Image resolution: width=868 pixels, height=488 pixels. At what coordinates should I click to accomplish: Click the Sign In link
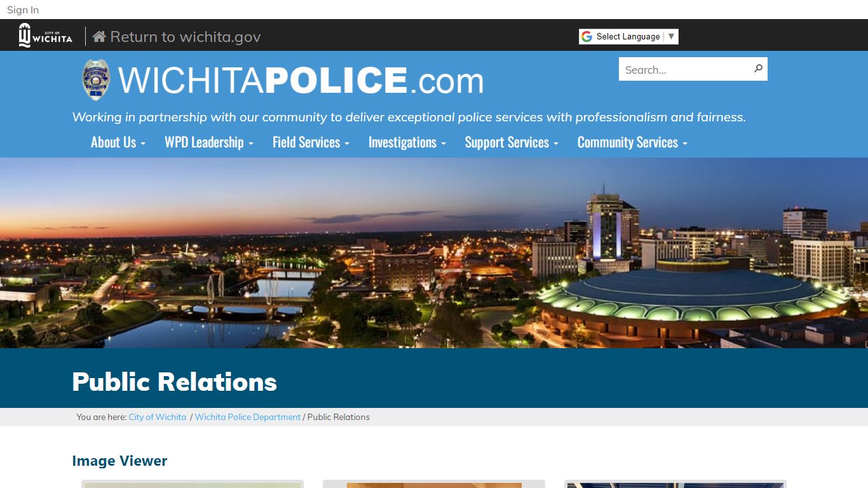tap(23, 10)
